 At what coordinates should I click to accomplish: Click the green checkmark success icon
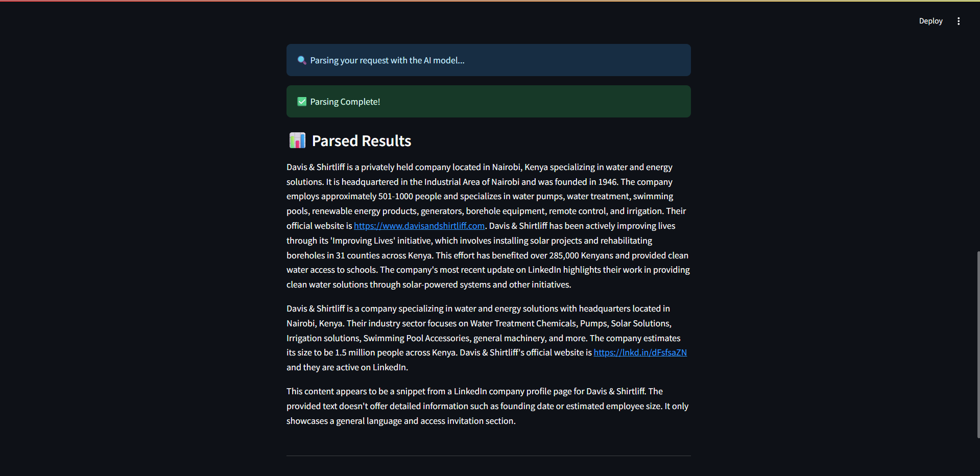click(302, 102)
